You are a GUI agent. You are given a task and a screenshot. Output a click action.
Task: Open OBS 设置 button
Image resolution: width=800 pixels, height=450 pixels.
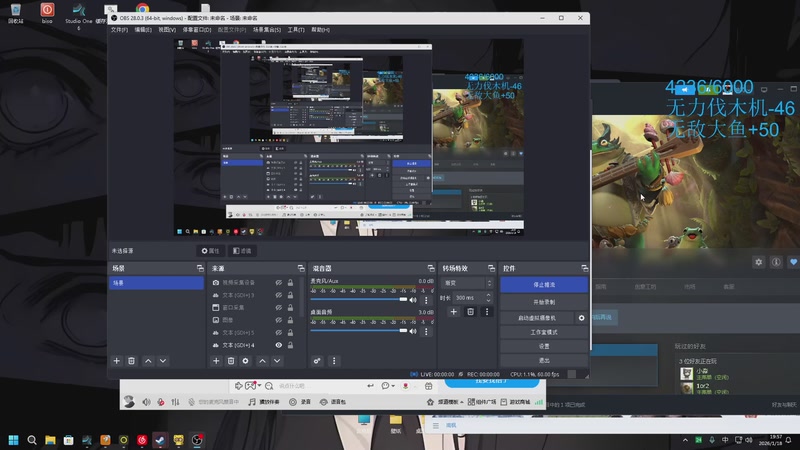544,346
